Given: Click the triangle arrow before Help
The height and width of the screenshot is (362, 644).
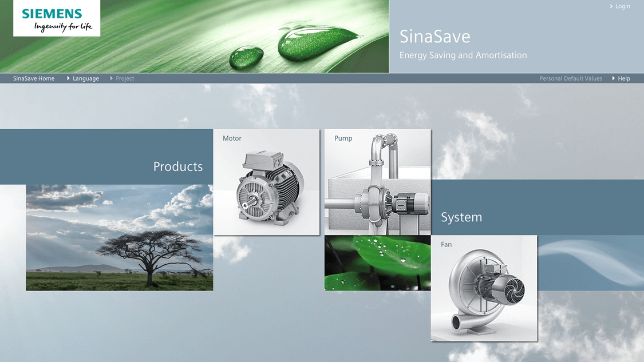Looking at the screenshot, I should coord(614,78).
